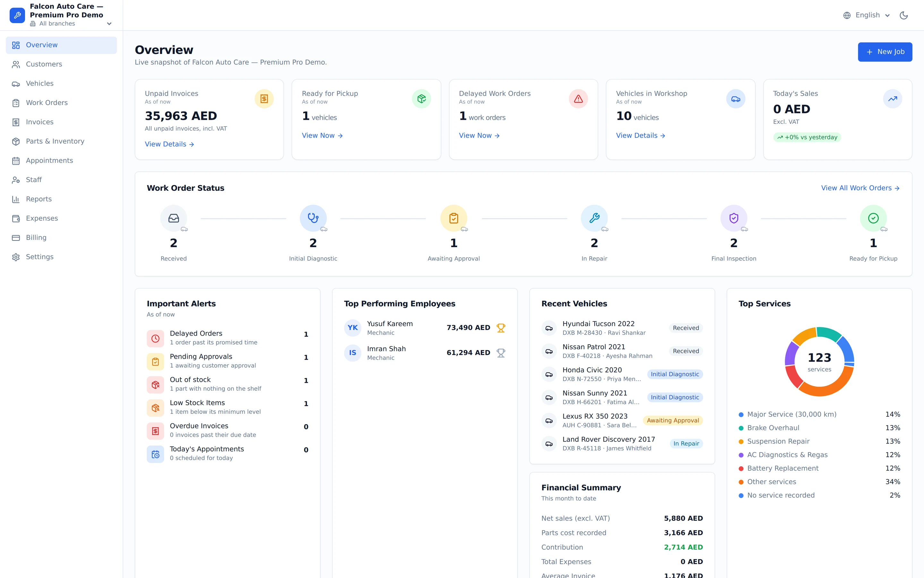Click the gold trophy beside 73,490 AED
The width and height of the screenshot is (924, 578).
[x=501, y=328]
